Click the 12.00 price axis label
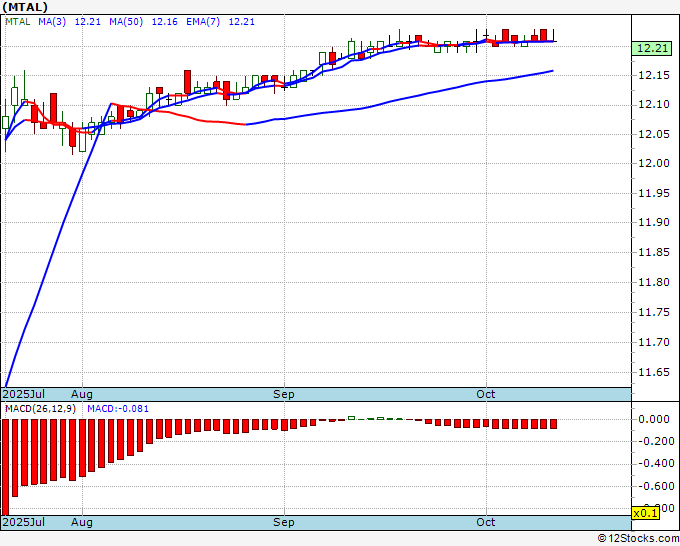Image resolution: width=680 pixels, height=546 pixels. click(x=654, y=163)
